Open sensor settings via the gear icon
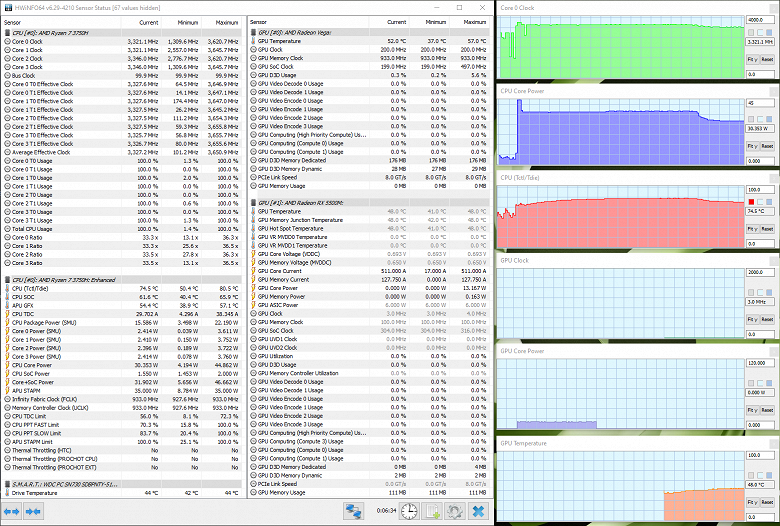The height and width of the screenshot is (526, 780). tap(454, 511)
